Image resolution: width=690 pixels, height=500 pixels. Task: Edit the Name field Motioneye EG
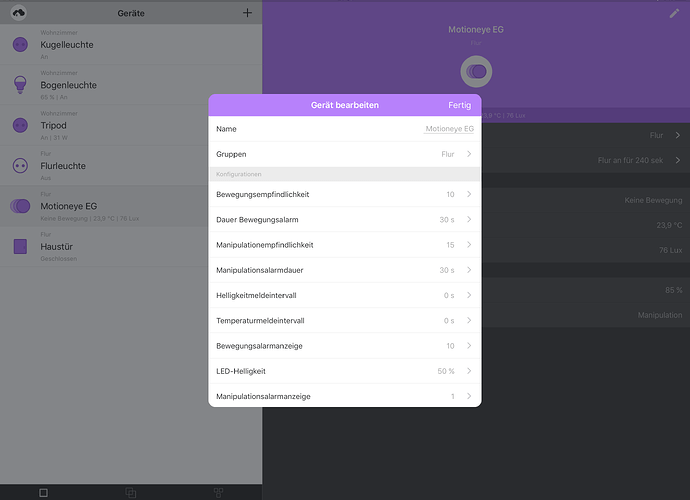[x=449, y=129]
